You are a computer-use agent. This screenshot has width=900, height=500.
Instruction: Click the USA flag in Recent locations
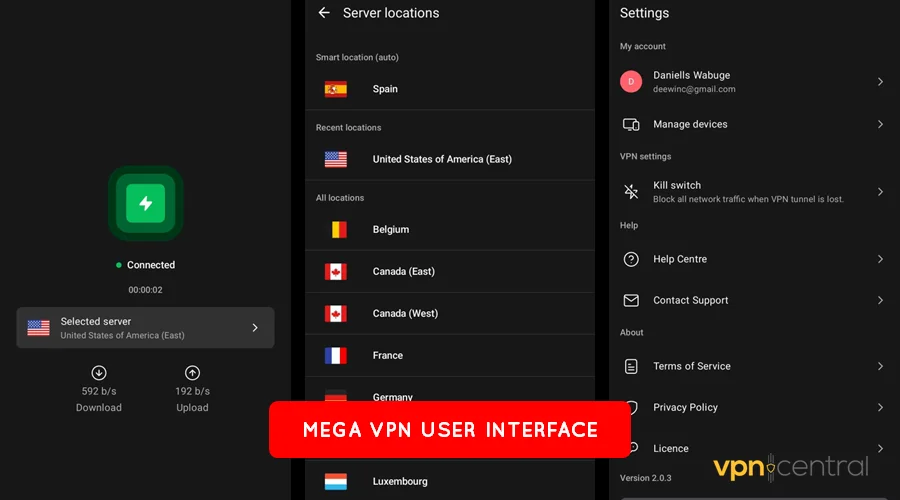point(336,159)
